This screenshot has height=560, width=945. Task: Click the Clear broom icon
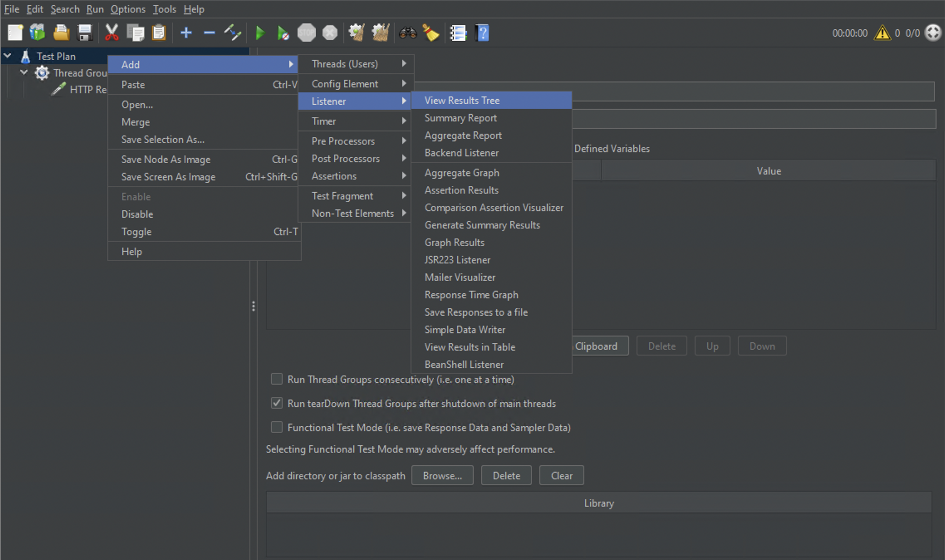pos(357,33)
